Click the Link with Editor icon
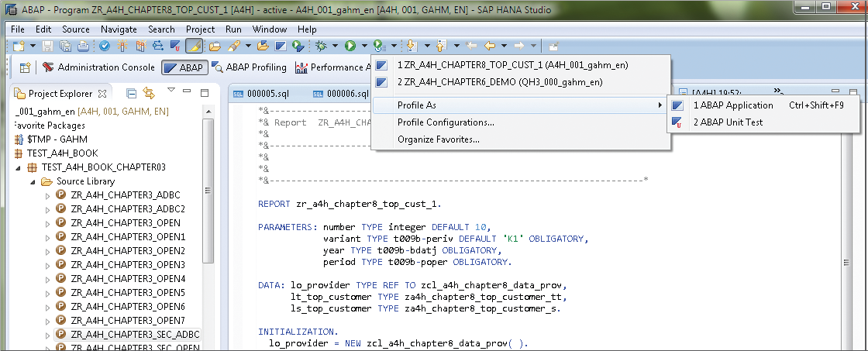 148,94
